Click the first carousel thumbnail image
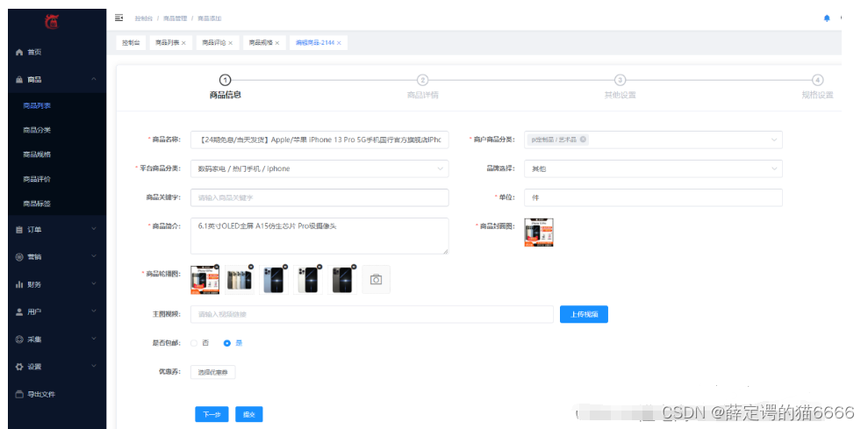This screenshot has height=429, width=868. pyautogui.click(x=204, y=280)
